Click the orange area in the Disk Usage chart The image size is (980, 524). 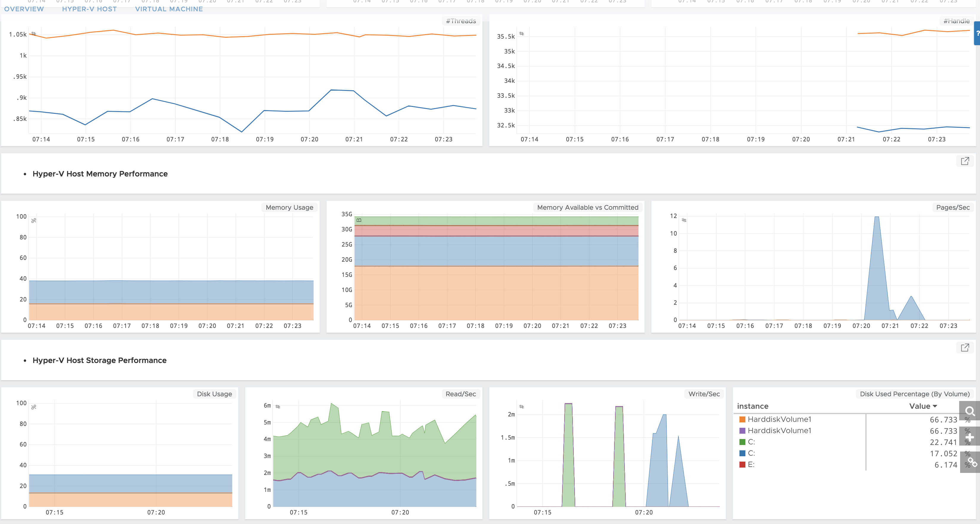coord(130,500)
